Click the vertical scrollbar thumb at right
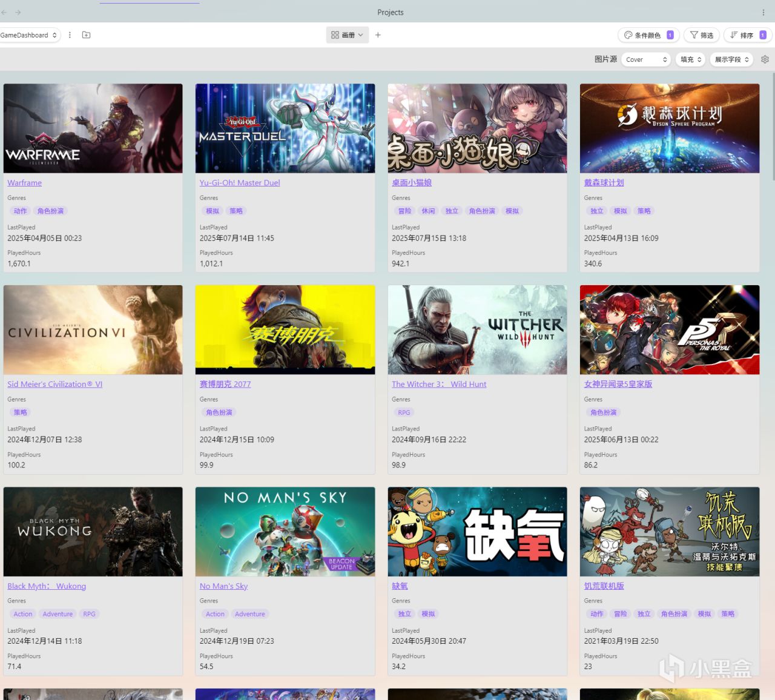 point(773,126)
